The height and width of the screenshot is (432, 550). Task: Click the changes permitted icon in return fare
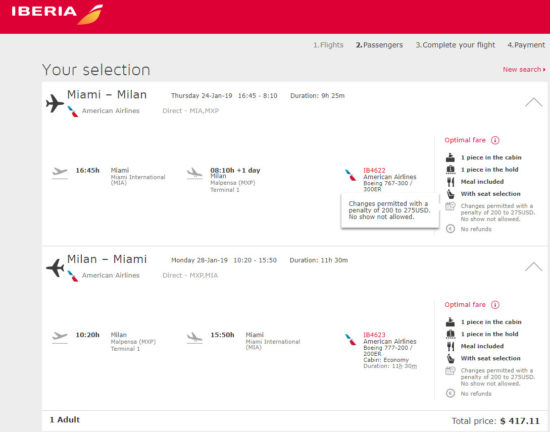450,371
